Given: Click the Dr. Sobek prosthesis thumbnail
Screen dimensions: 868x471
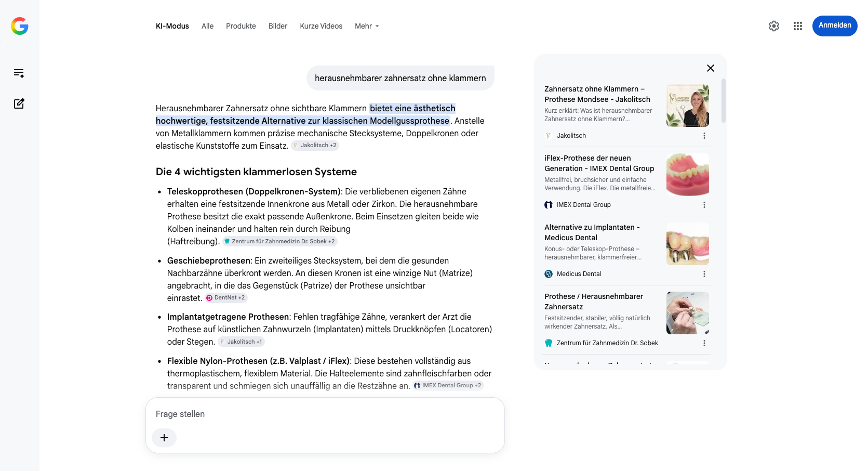Looking at the screenshot, I should pyautogui.click(x=688, y=313).
